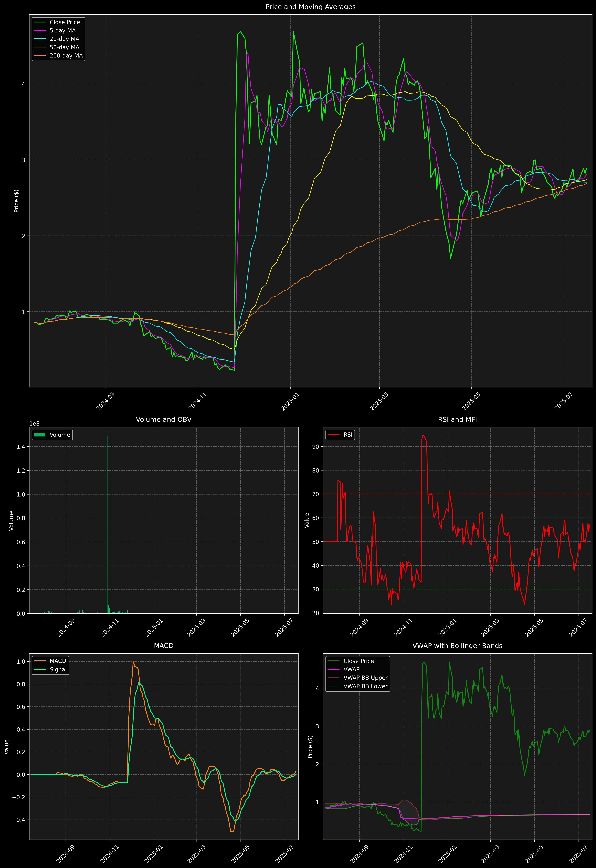
Task: Click the green Close Price legend line swatch in top chart
Action: point(40,22)
